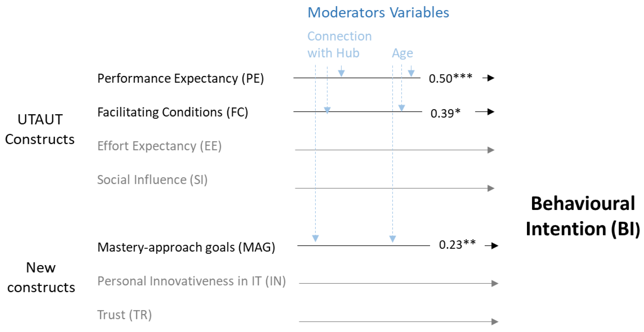Click the New constructs group label
This screenshot has height=332, width=644.
tap(41, 277)
